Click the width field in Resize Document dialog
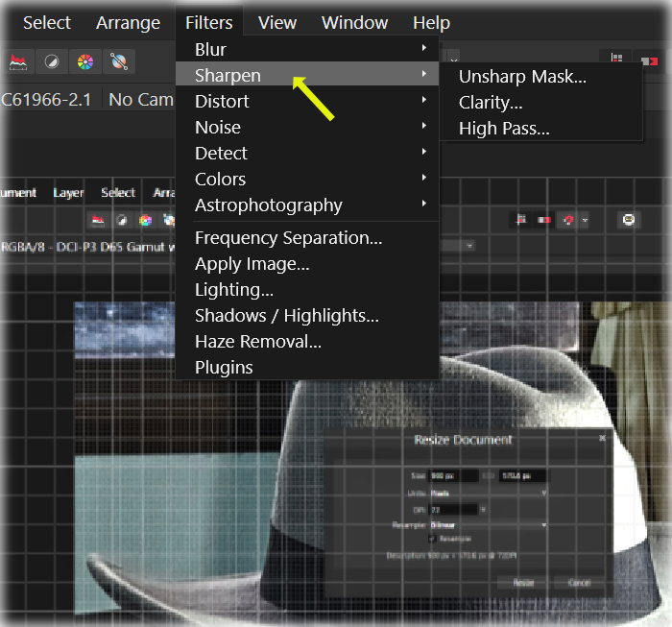 [x=454, y=475]
